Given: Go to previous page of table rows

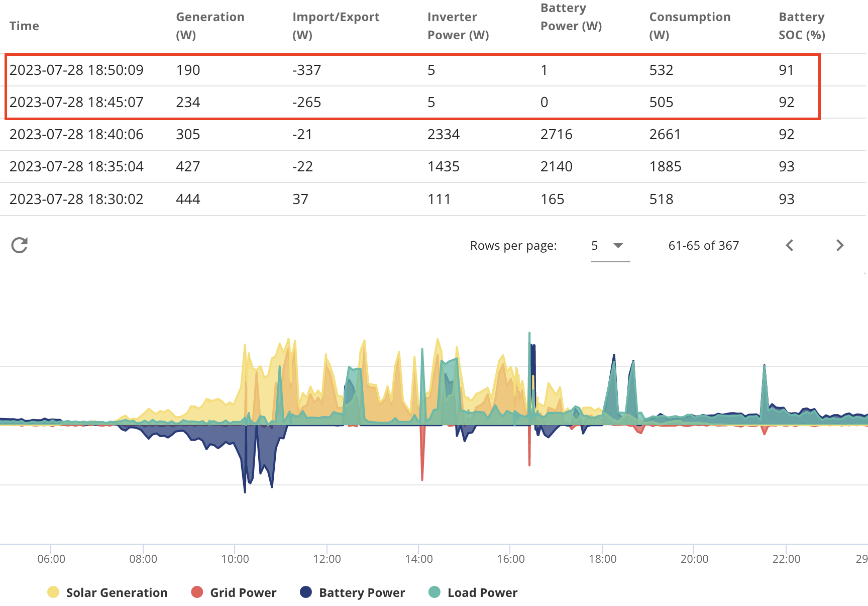Looking at the screenshot, I should coord(790,245).
